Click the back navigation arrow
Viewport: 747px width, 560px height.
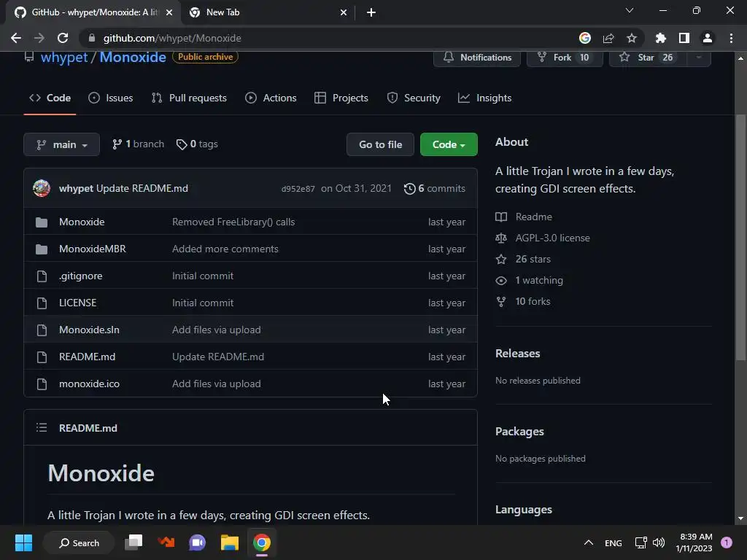16,38
